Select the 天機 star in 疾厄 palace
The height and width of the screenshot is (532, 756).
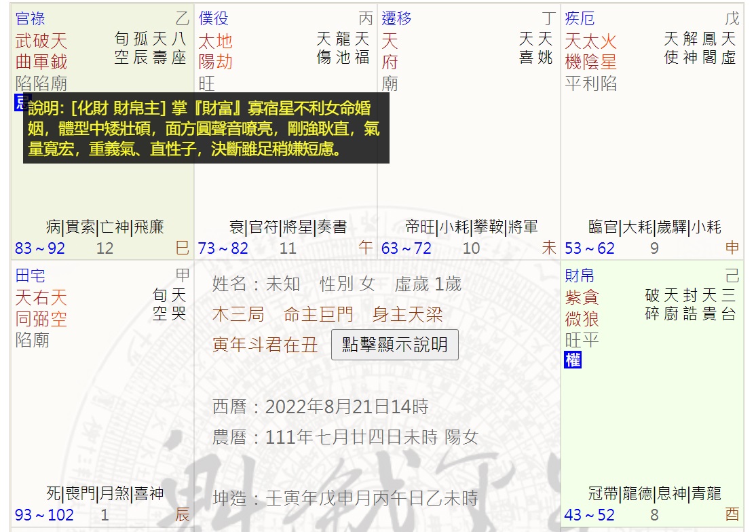tap(573, 51)
